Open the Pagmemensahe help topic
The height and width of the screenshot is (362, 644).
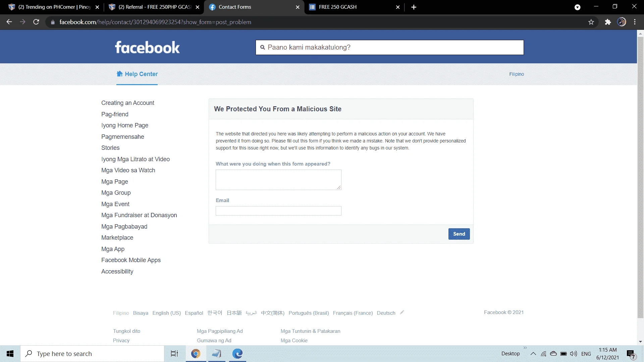coord(123,137)
